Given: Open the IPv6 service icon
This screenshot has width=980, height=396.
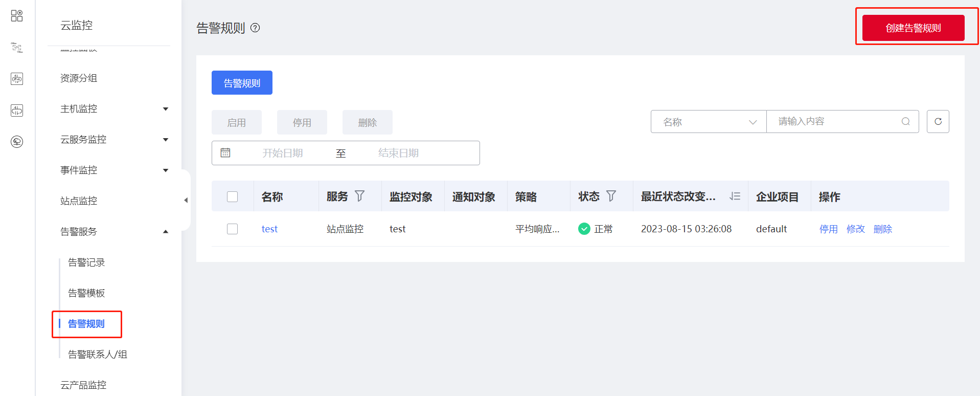Looking at the screenshot, I should point(17,79).
